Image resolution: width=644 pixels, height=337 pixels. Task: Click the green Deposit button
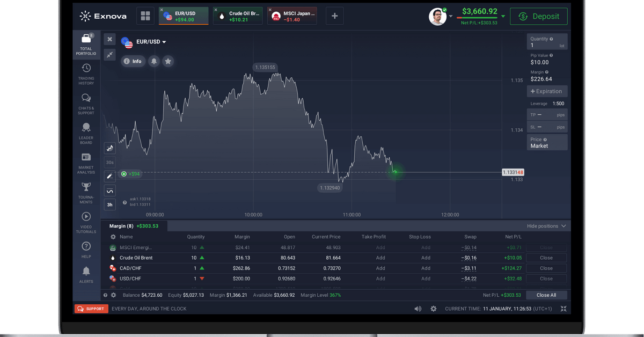[538, 16]
